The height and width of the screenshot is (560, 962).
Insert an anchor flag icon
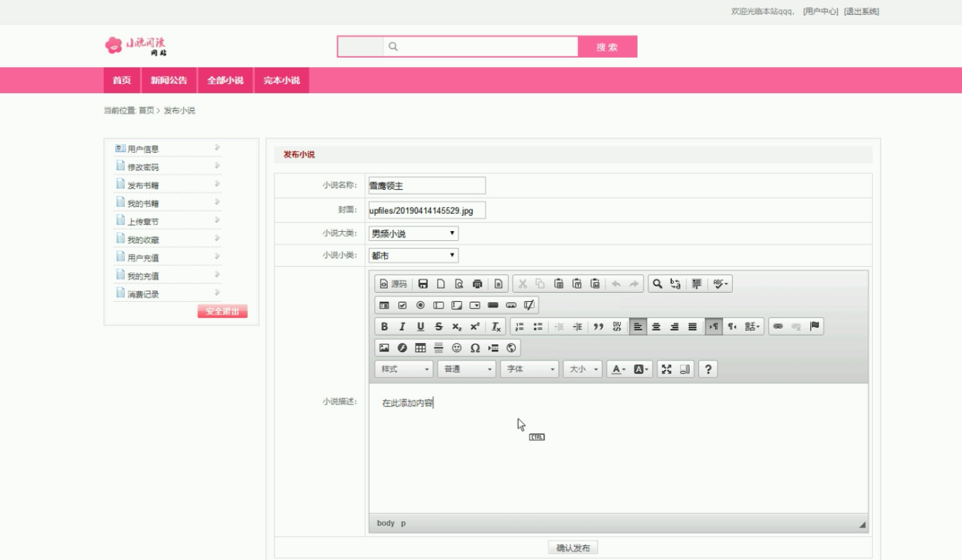point(814,326)
